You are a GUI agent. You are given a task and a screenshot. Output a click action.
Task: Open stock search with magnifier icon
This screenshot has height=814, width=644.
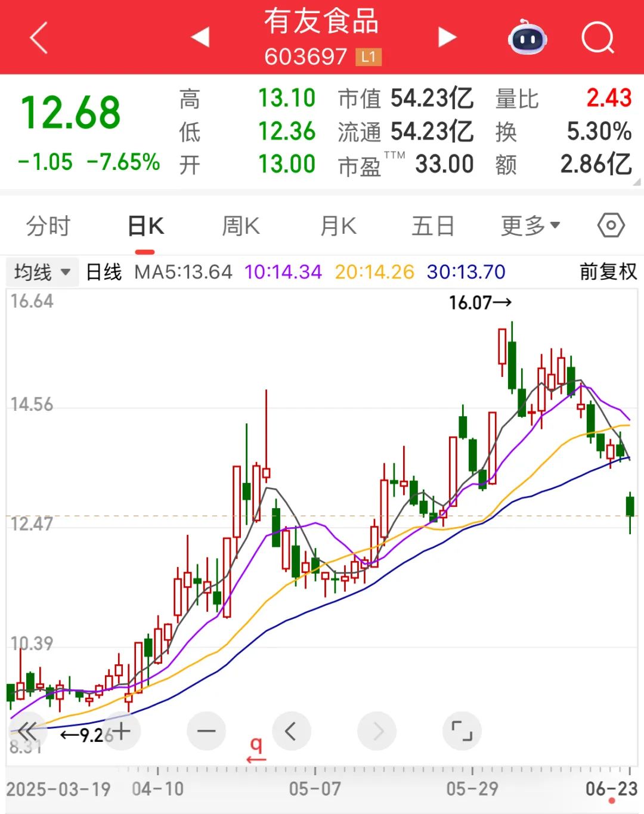click(597, 38)
